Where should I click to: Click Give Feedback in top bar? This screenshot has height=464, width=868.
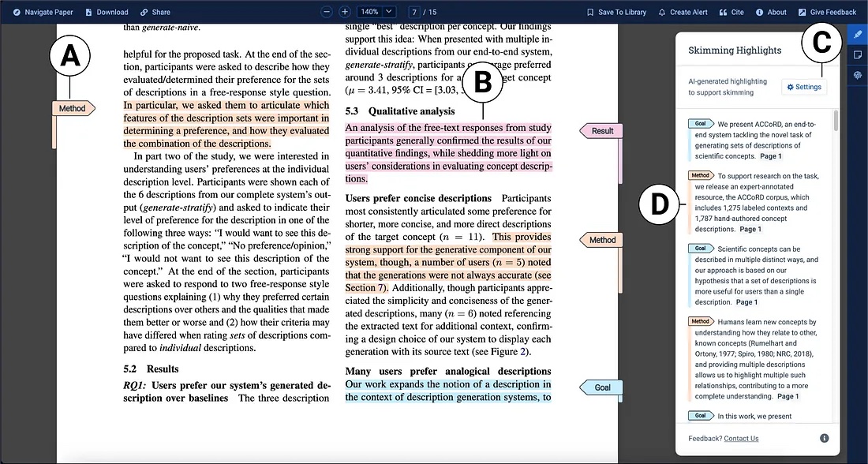[x=827, y=12]
